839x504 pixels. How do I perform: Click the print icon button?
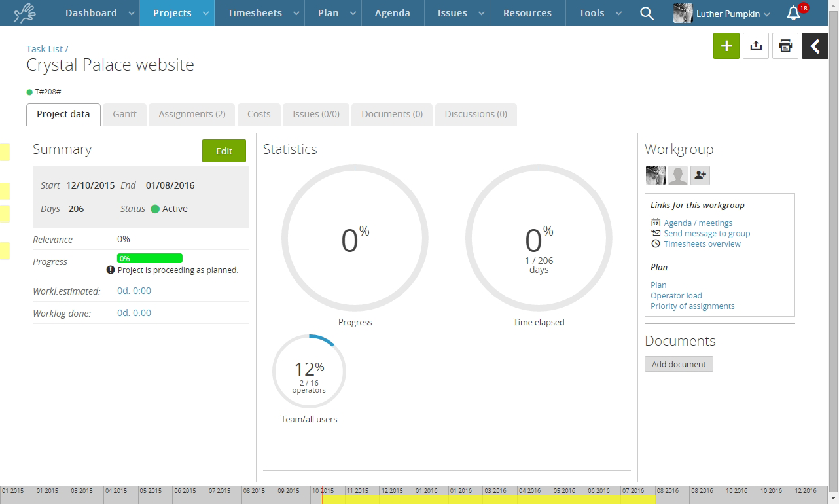coord(785,46)
